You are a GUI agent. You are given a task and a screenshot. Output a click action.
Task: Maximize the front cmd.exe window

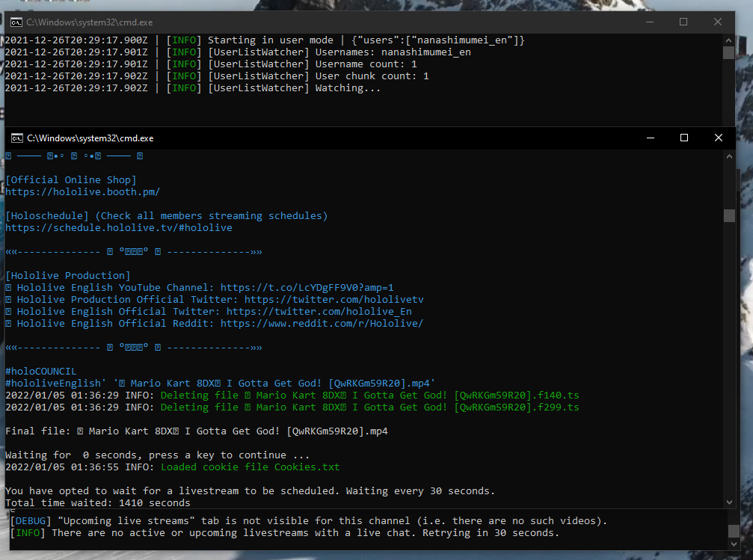[684, 138]
